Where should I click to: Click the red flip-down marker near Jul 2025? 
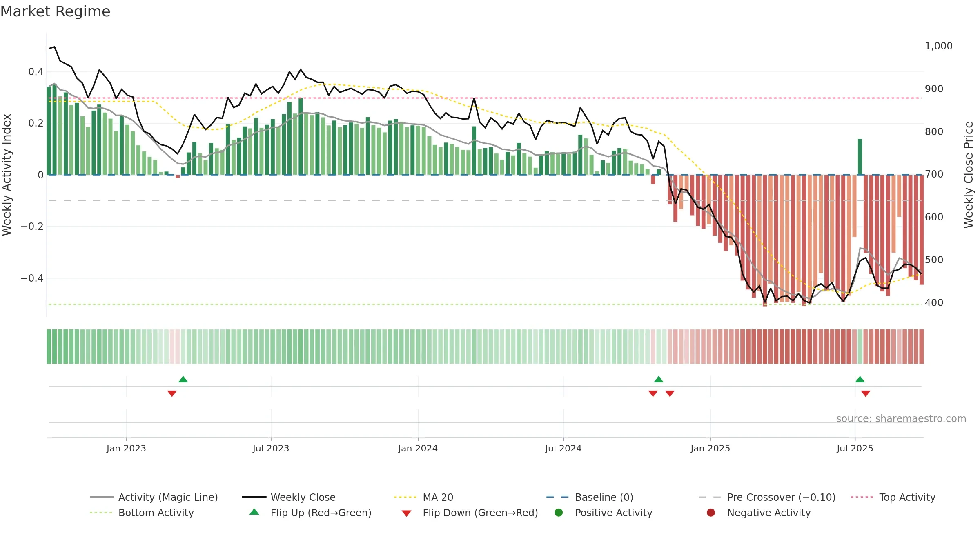click(x=866, y=393)
